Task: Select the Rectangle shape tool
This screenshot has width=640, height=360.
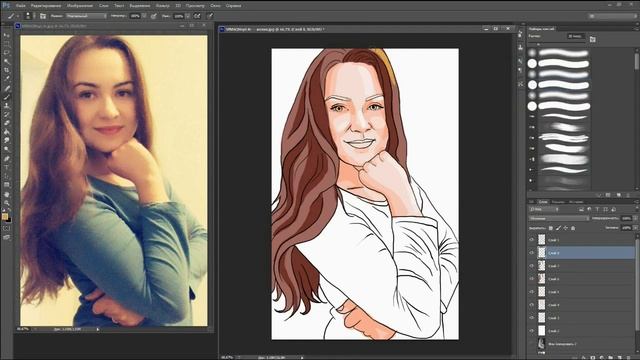Action: coord(7,185)
